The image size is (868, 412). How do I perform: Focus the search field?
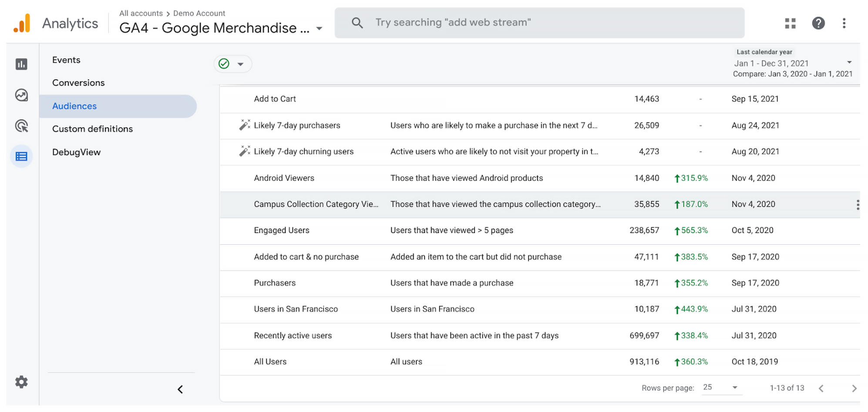tap(539, 23)
